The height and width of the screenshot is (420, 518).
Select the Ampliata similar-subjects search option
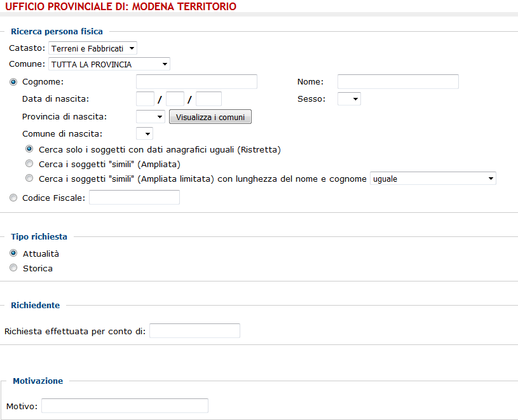[29, 163]
